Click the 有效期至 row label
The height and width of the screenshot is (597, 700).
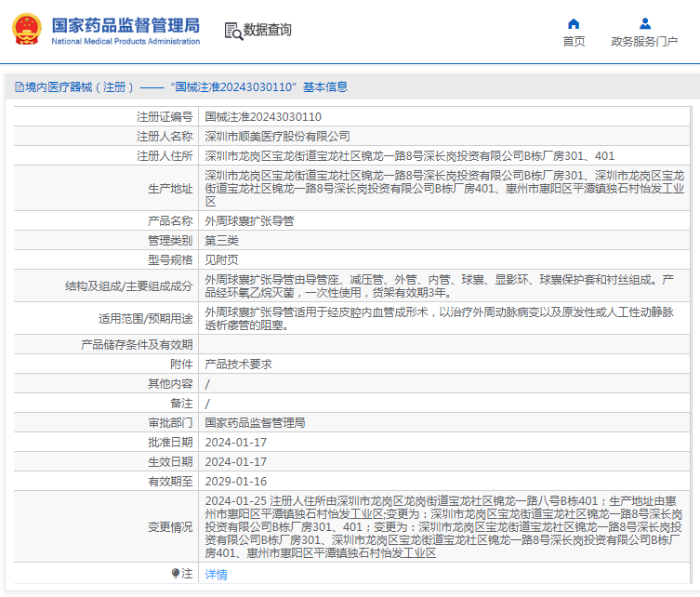click(170, 482)
